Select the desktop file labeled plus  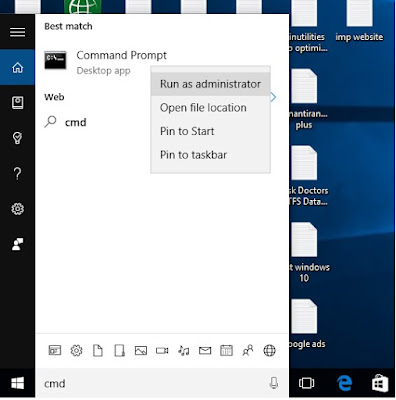(307, 99)
